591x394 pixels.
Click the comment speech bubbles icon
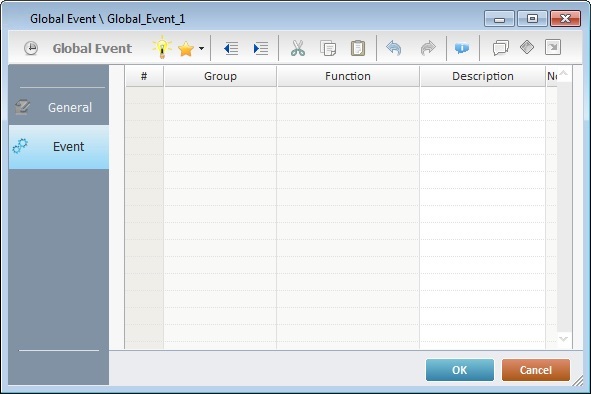point(501,48)
